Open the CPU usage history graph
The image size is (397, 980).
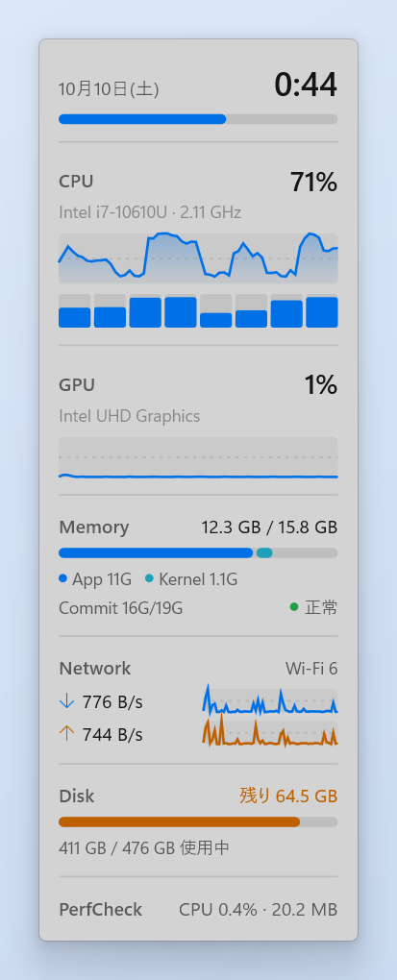pyautogui.click(x=198, y=258)
